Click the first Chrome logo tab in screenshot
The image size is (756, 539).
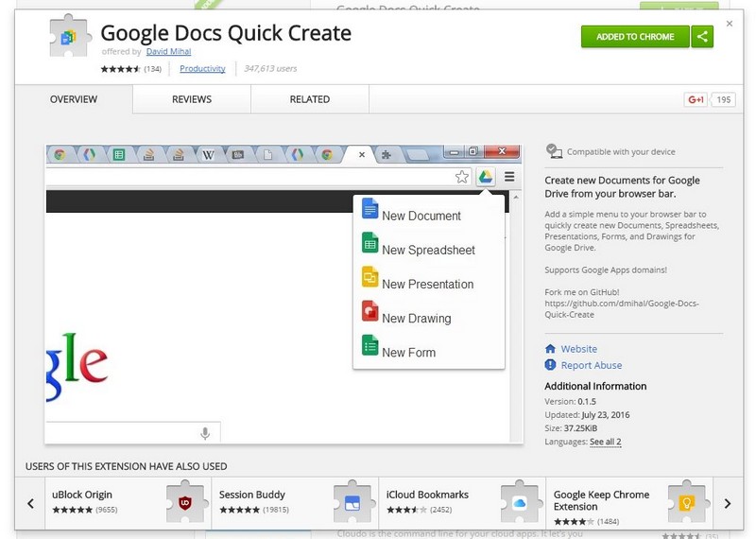60,155
